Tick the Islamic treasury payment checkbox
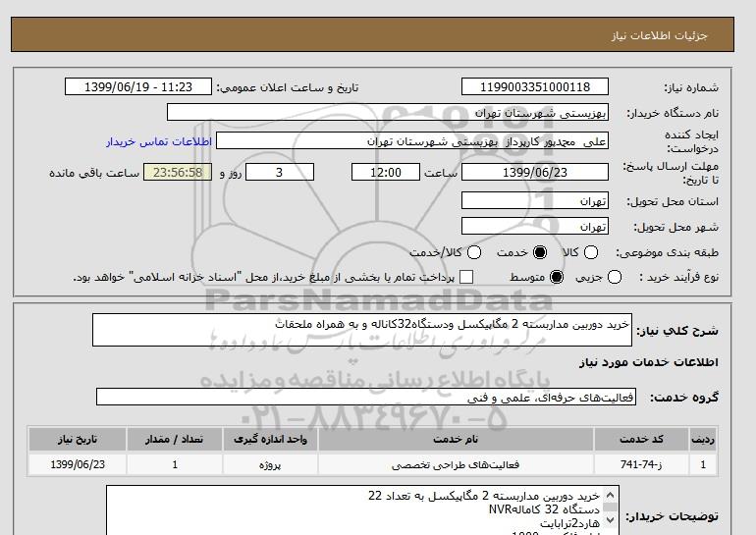Image resolution: width=756 pixels, height=535 pixels. click(x=466, y=277)
